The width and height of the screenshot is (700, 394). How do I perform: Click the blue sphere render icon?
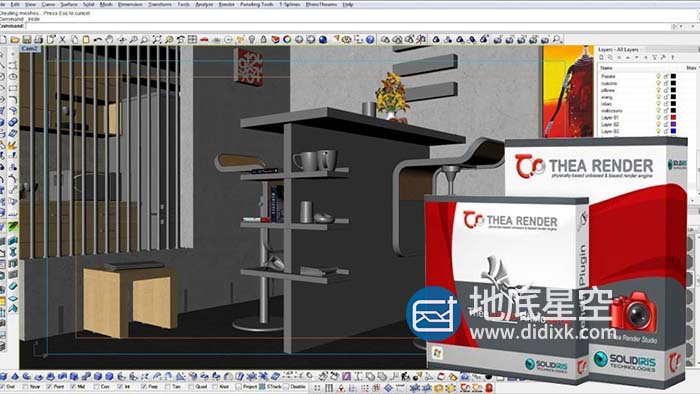click(323, 40)
